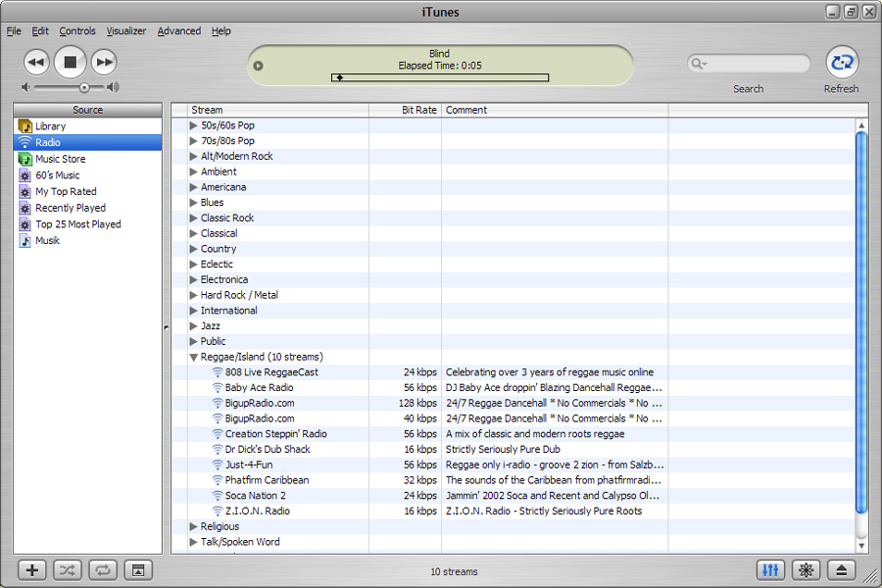Viewport: 882px width, 588px height.
Task: Expand the 70s/80s Pop category
Action: [193, 141]
